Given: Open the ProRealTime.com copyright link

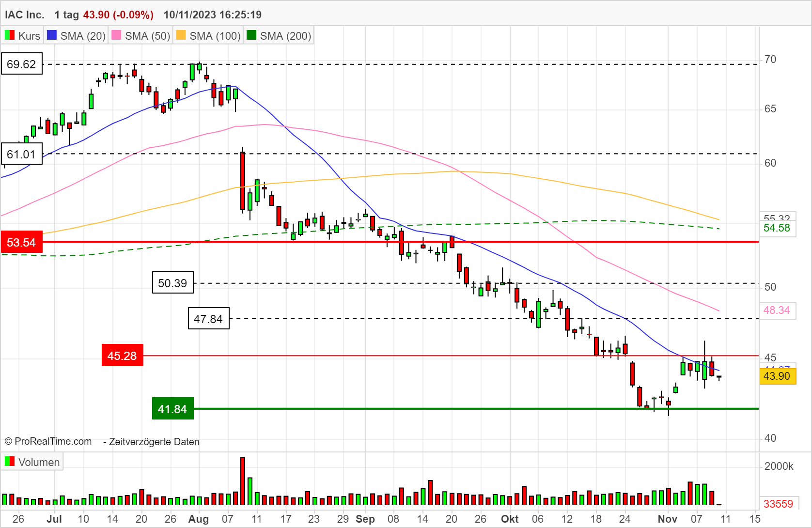Looking at the screenshot, I should point(48,441).
